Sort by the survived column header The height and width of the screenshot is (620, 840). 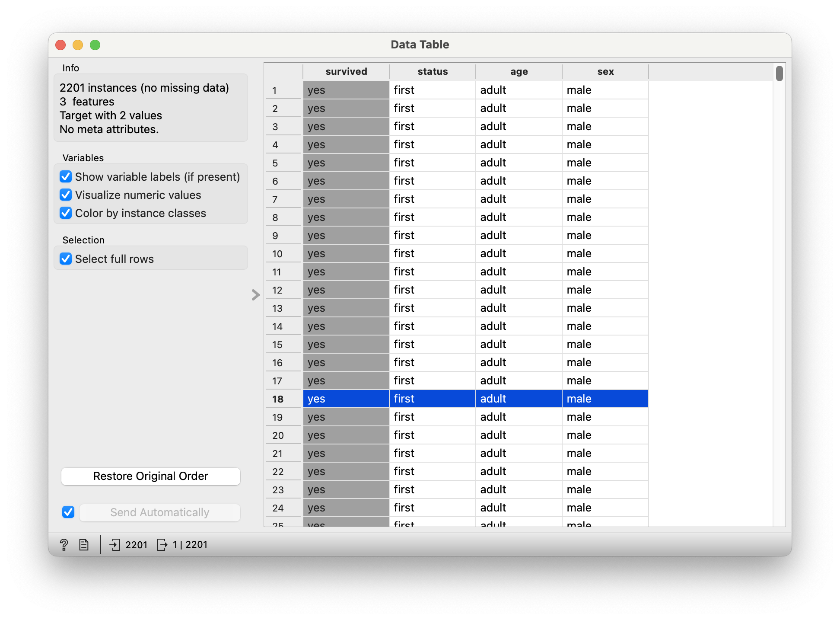coord(346,72)
